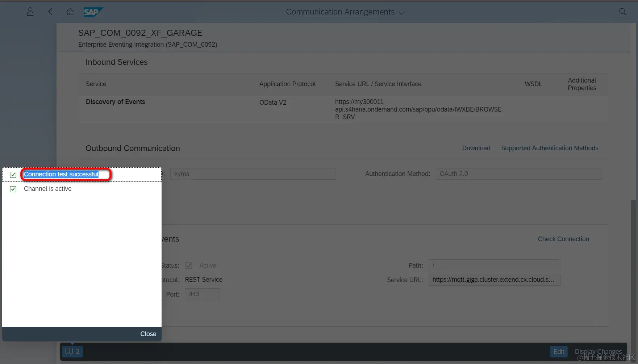Click the Application Protocol column header

pyautogui.click(x=287, y=84)
